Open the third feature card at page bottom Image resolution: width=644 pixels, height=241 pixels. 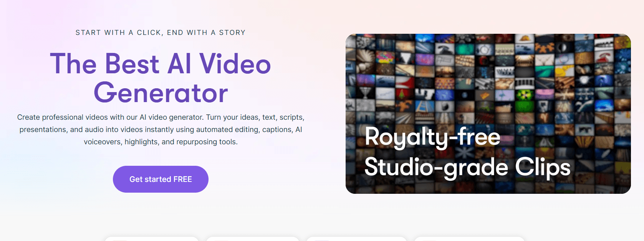(356, 239)
